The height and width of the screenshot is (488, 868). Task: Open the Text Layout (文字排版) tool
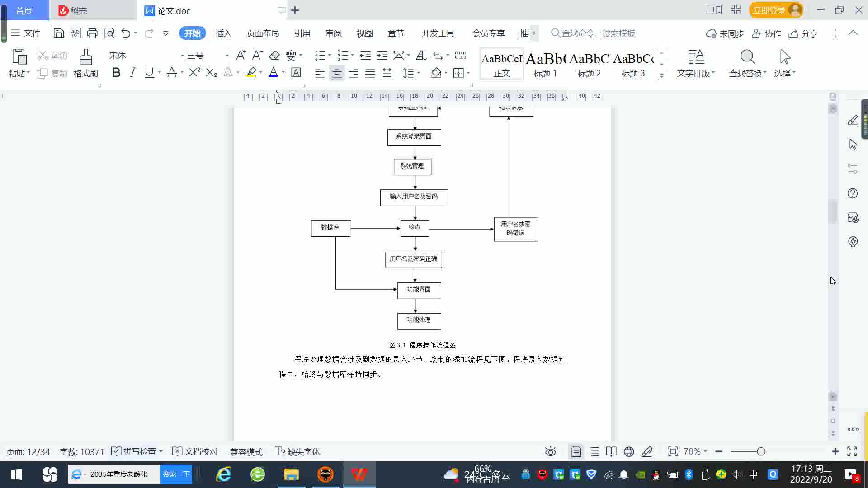coord(695,57)
